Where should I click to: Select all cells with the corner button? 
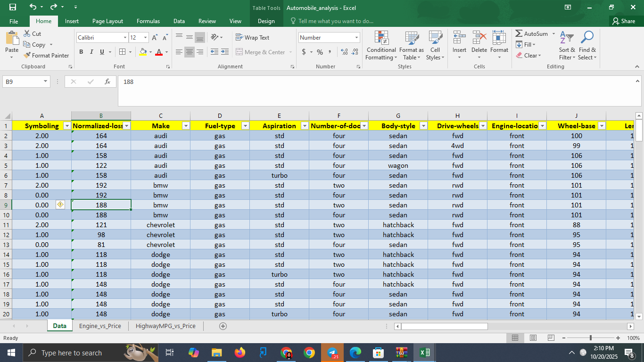pyautogui.click(x=6, y=116)
